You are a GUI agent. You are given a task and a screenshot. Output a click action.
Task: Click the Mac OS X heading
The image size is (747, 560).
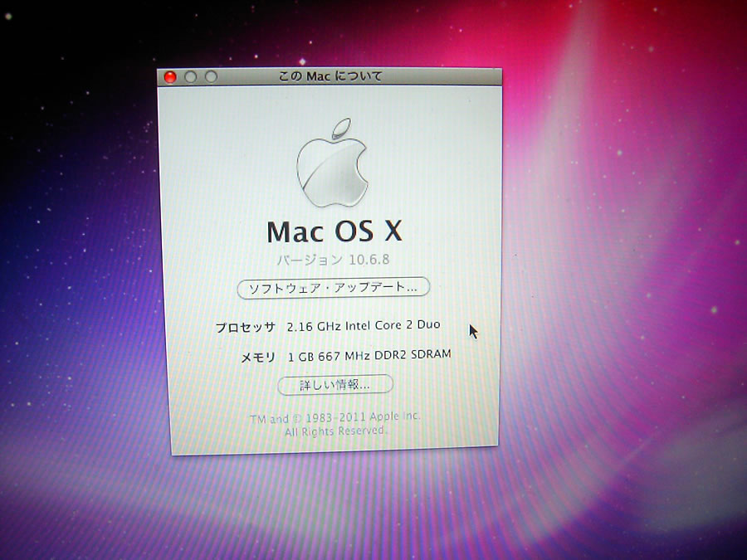click(x=334, y=231)
